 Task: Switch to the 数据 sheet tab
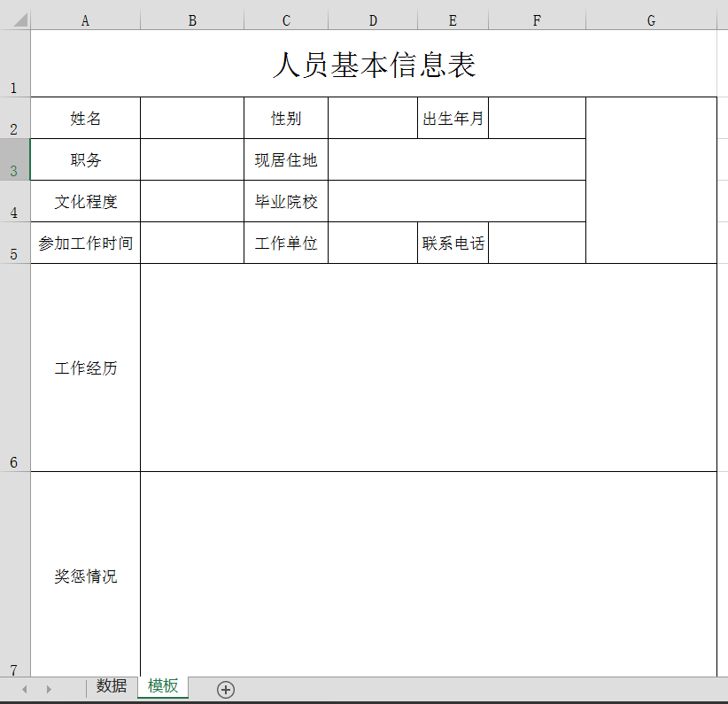coord(110,686)
